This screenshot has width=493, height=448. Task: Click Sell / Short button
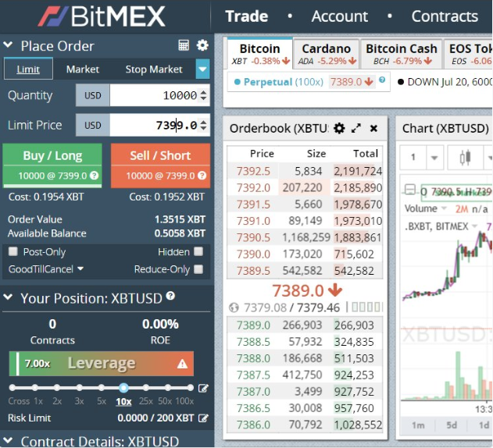click(x=160, y=165)
